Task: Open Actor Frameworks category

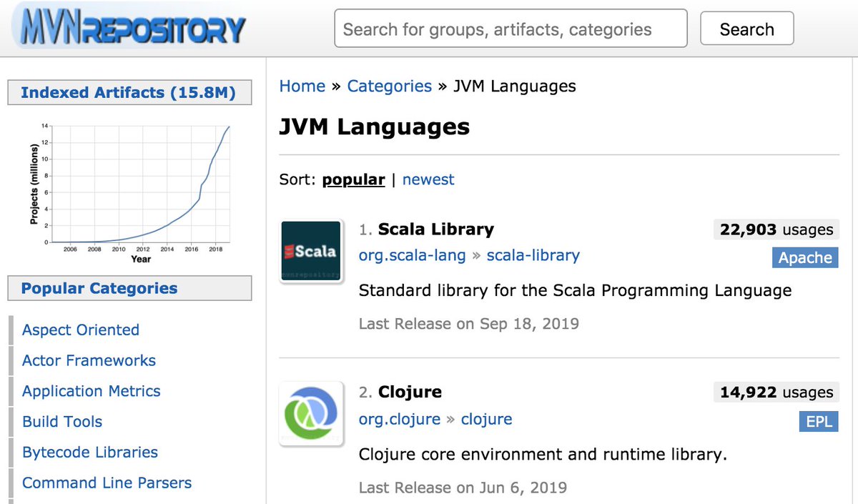Action: 89,360
